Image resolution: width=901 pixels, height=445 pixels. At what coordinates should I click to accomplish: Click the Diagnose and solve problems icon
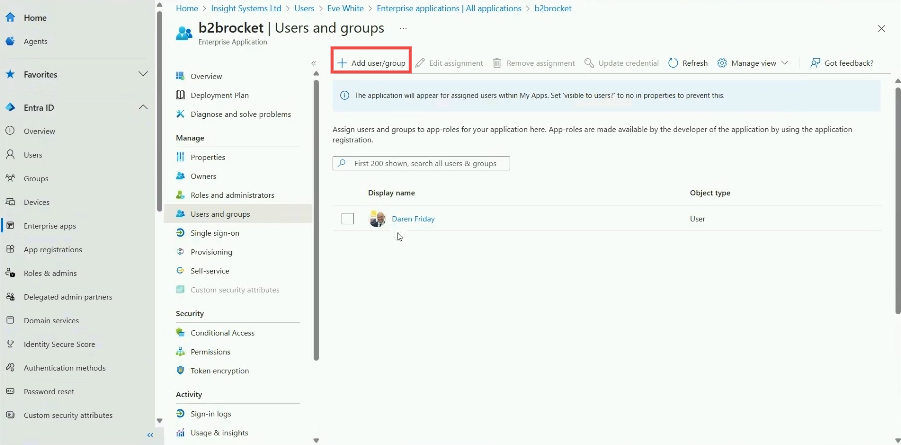181,114
